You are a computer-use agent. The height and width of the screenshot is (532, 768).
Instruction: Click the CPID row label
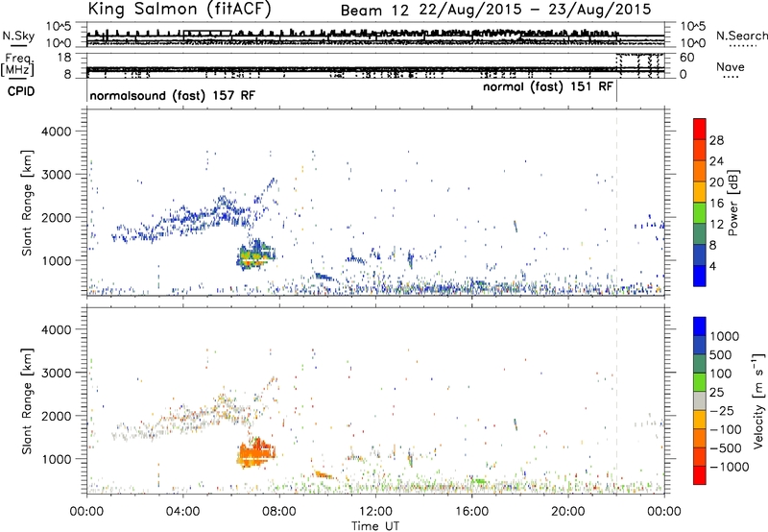[20, 91]
